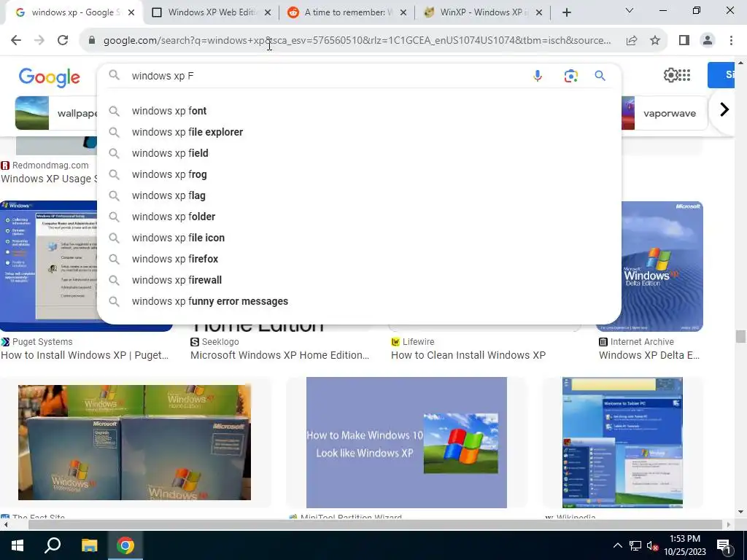
Task: Choose suggestion 'windows xp funny error messages'
Action: 359,301
